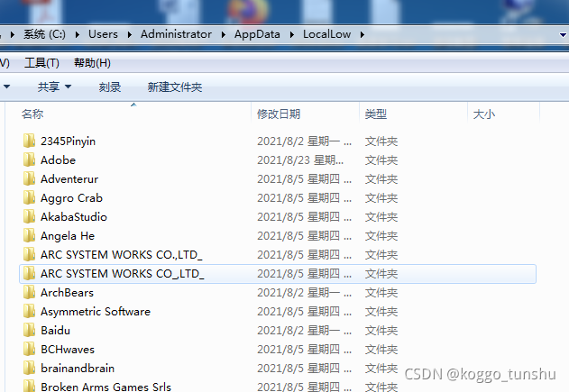Select the BCHwaves folder icon
This screenshot has width=569, height=392.
click(x=29, y=349)
